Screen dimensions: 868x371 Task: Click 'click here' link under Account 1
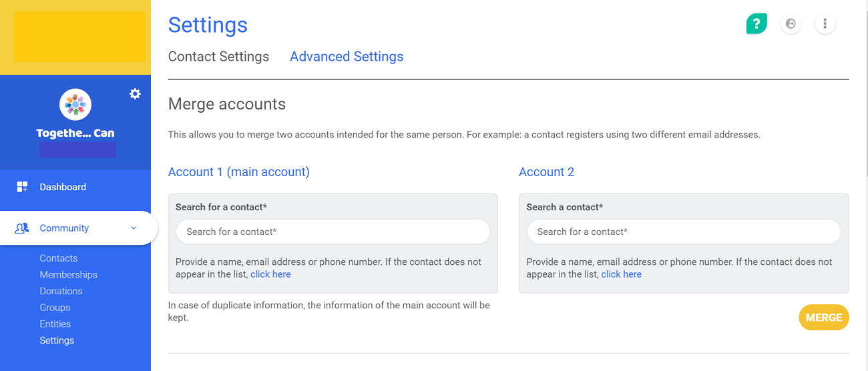(x=270, y=274)
